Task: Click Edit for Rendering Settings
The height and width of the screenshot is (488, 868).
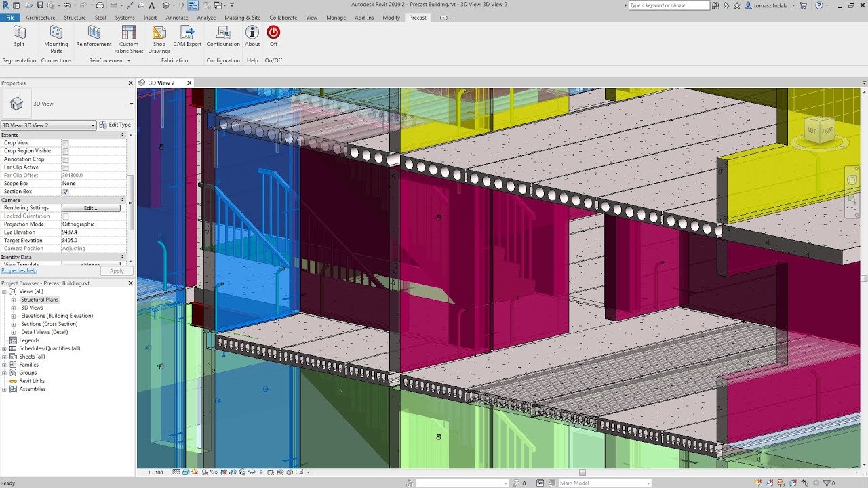Action: point(92,207)
